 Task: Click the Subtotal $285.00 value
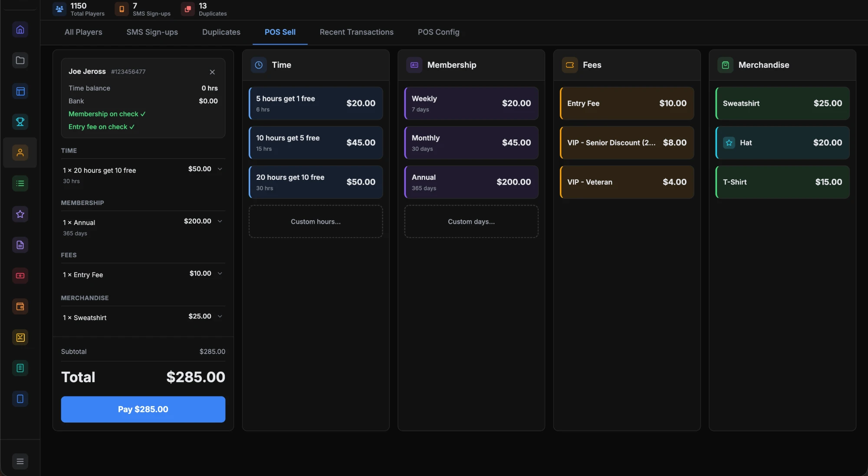click(212, 351)
